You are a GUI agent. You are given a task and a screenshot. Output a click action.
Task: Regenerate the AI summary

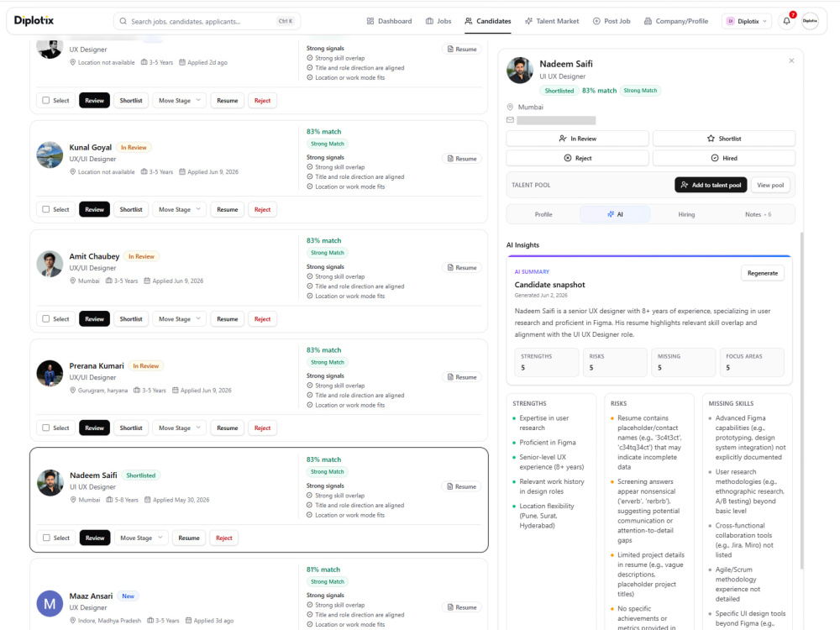pyautogui.click(x=763, y=273)
